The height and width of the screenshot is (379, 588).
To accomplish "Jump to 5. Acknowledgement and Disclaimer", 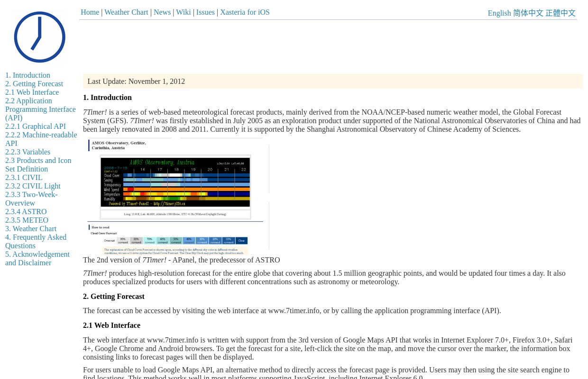I will 37,259.
